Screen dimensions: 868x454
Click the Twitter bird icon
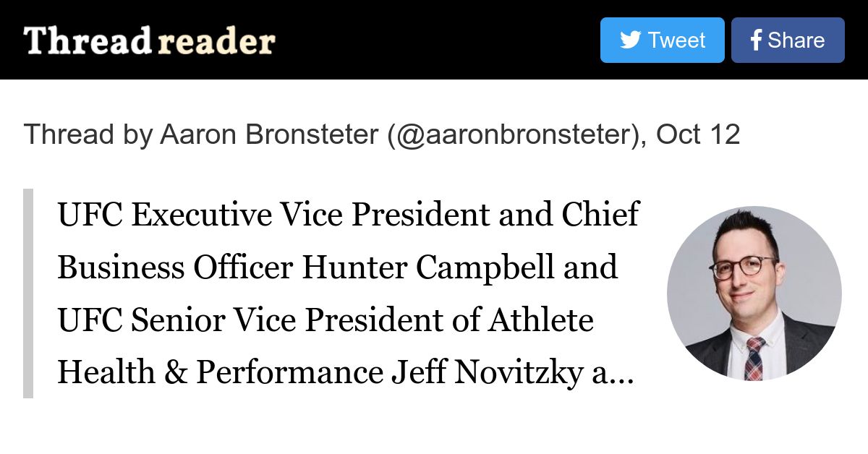pyautogui.click(x=630, y=40)
